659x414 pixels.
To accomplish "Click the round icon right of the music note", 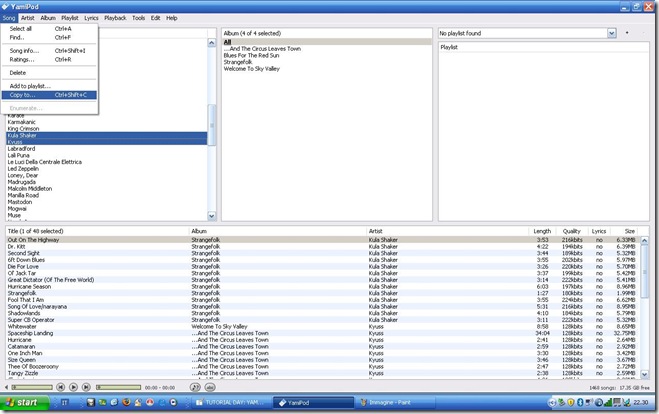I will pos(210,386).
